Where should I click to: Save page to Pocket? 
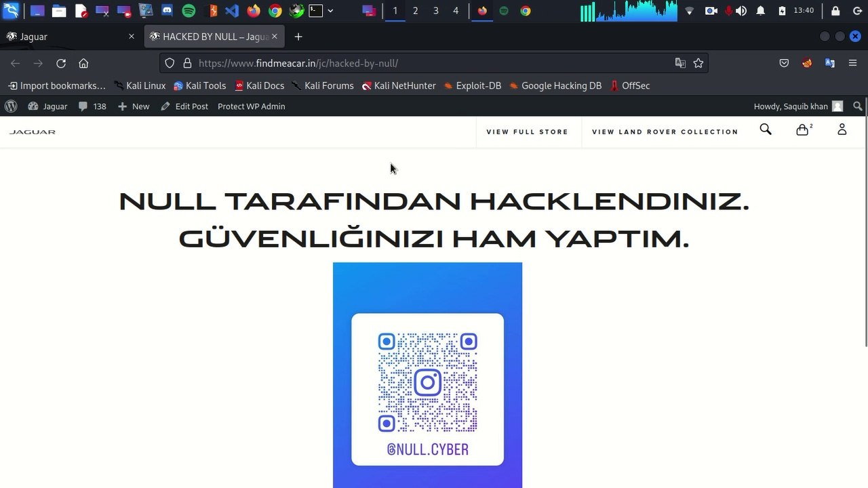click(784, 63)
